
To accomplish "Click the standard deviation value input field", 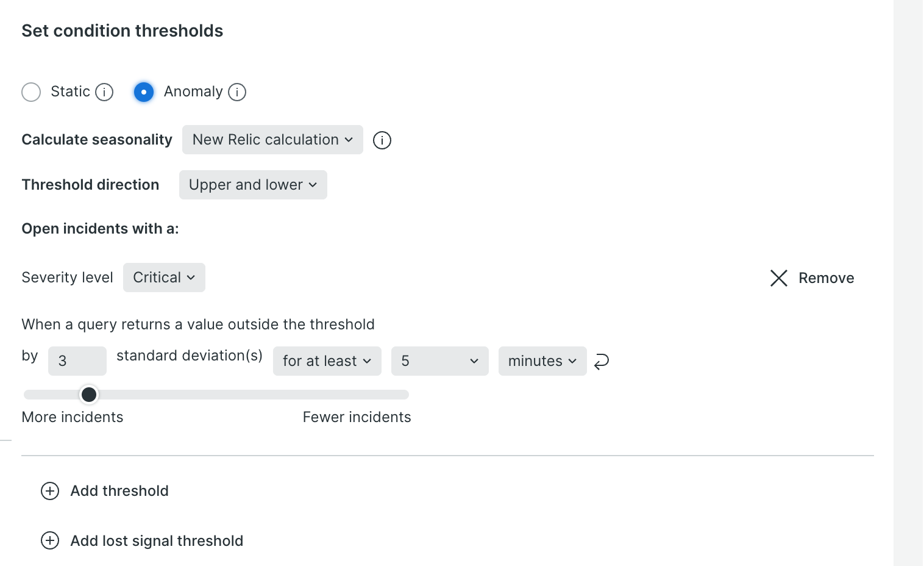I will coord(77,361).
